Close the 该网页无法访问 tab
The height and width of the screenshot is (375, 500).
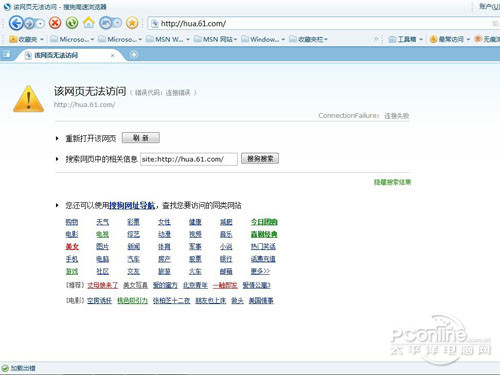(113, 55)
